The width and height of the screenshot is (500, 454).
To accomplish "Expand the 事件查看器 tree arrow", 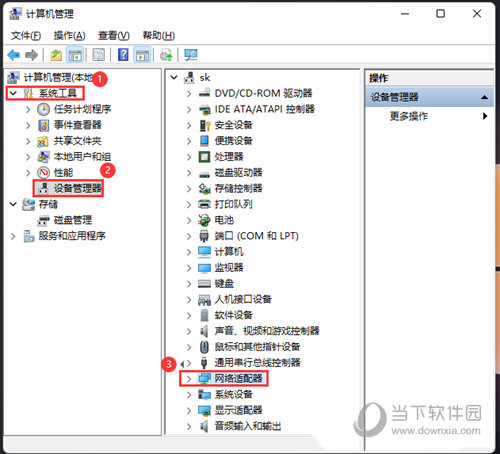I will [28, 125].
